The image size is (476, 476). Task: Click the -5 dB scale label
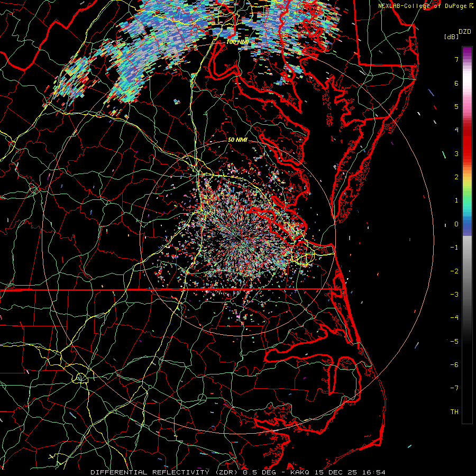tap(454, 342)
